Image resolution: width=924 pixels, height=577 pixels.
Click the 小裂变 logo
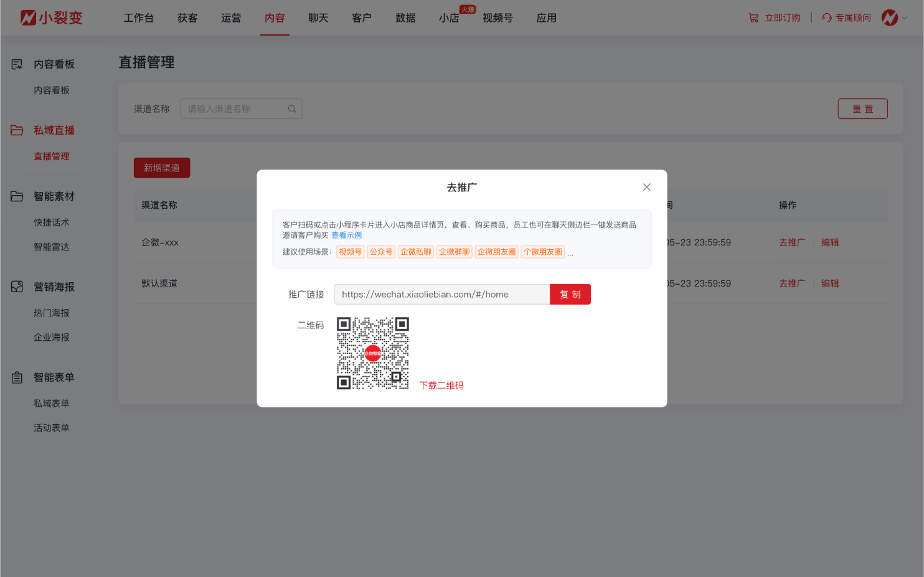(51, 17)
